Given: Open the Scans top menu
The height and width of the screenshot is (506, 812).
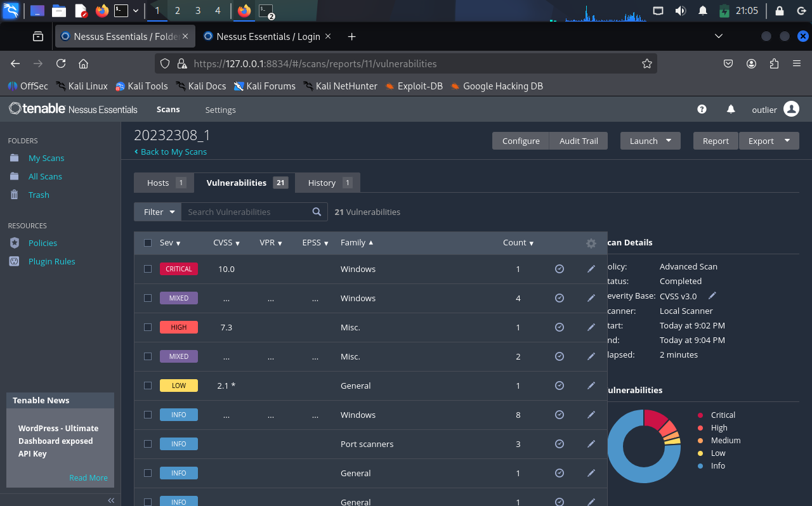Looking at the screenshot, I should 168,109.
